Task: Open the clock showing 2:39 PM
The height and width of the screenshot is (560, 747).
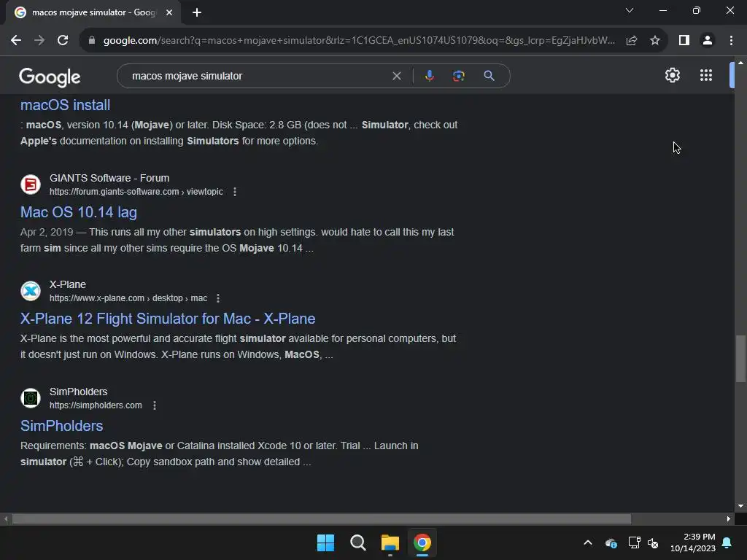Action: 693,542
